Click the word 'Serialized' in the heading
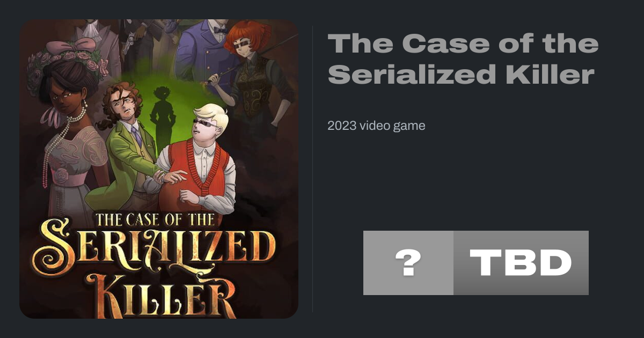644x338 pixels. 412,74
